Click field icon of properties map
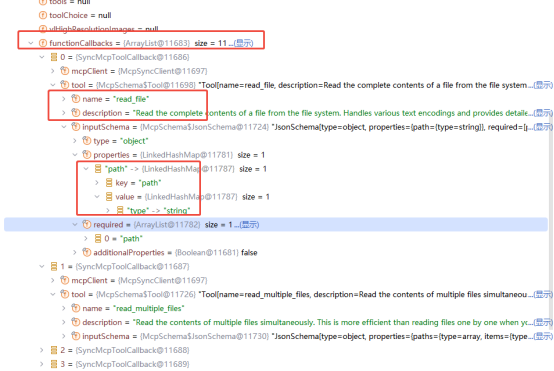This screenshot has width=554, height=371. tap(87, 154)
